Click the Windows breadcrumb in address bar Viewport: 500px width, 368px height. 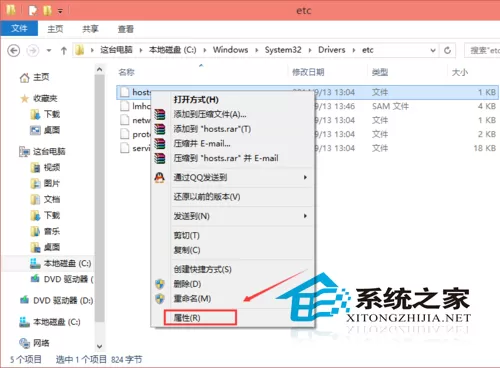pyautogui.click(x=230, y=50)
